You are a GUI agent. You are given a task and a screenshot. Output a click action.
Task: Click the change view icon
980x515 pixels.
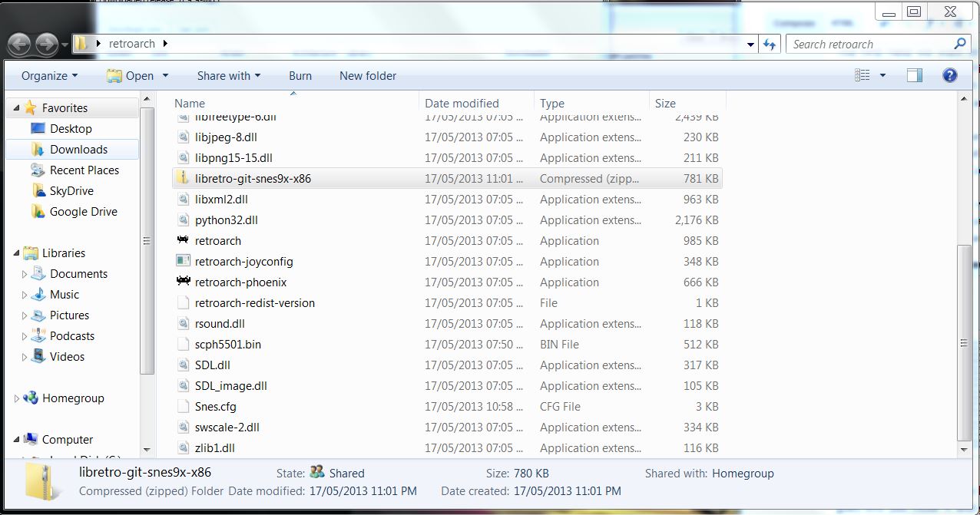click(862, 75)
